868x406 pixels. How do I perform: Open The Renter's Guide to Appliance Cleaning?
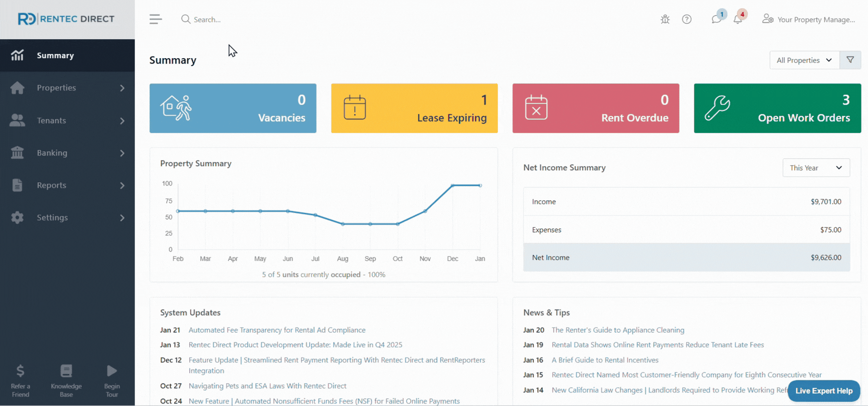pos(618,330)
